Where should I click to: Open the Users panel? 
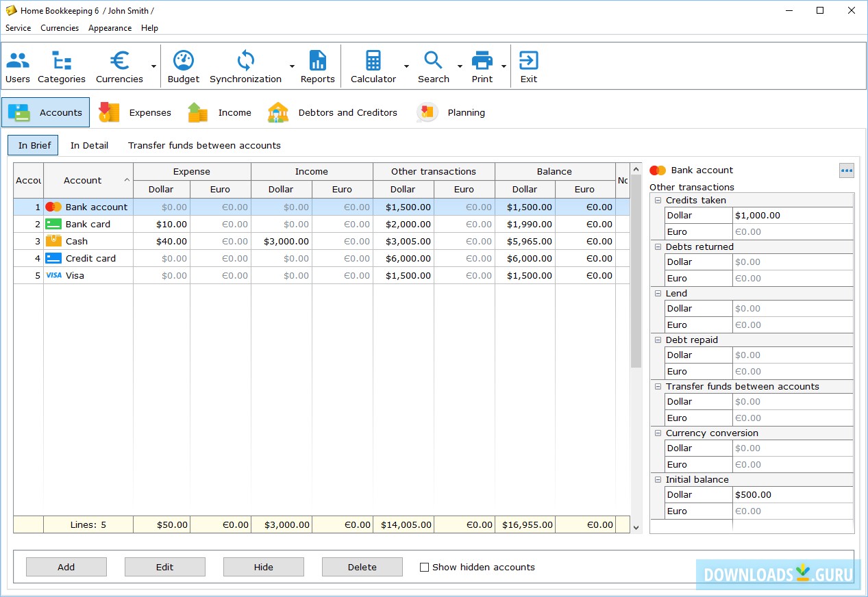pos(17,65)
